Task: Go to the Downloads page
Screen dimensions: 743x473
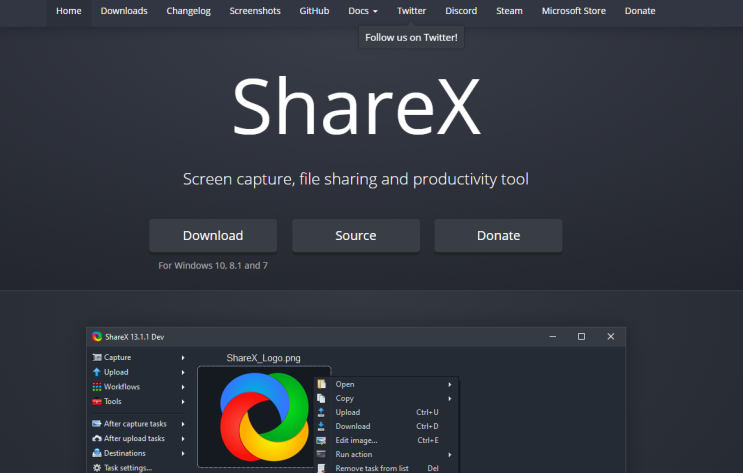Action: (x=124, y=11)
